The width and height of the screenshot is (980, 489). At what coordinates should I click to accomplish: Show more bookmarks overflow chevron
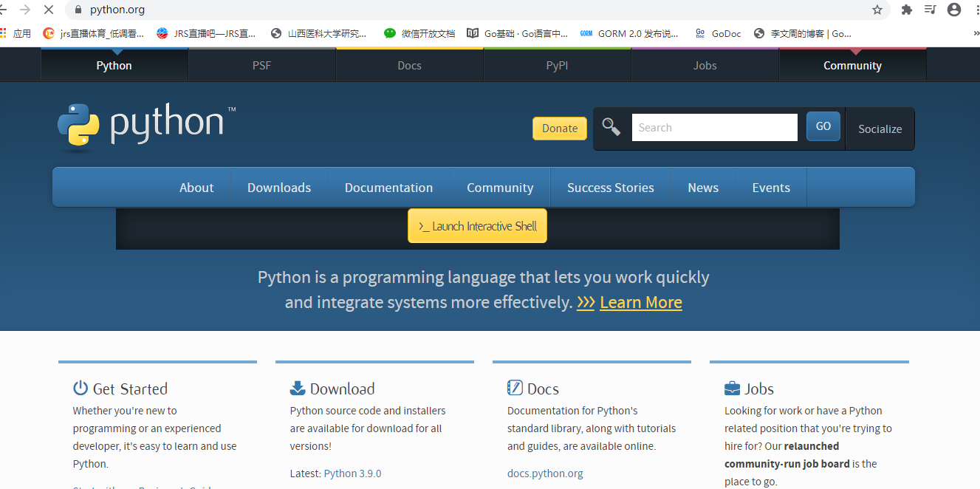pos(975,33)
